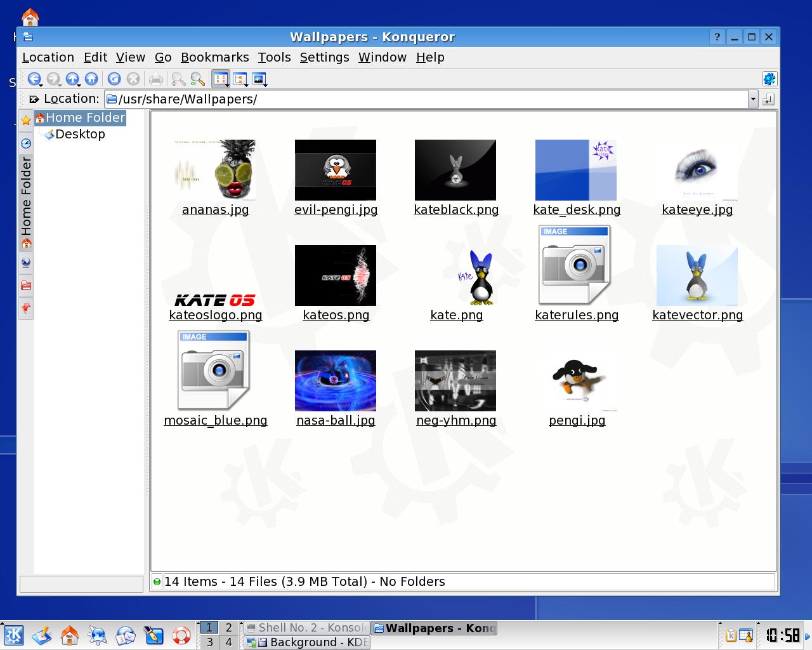Click the KDE gear animation icon
Image resolution: width=812 pixels, height=650 pixels.
(x=769, y=79)
